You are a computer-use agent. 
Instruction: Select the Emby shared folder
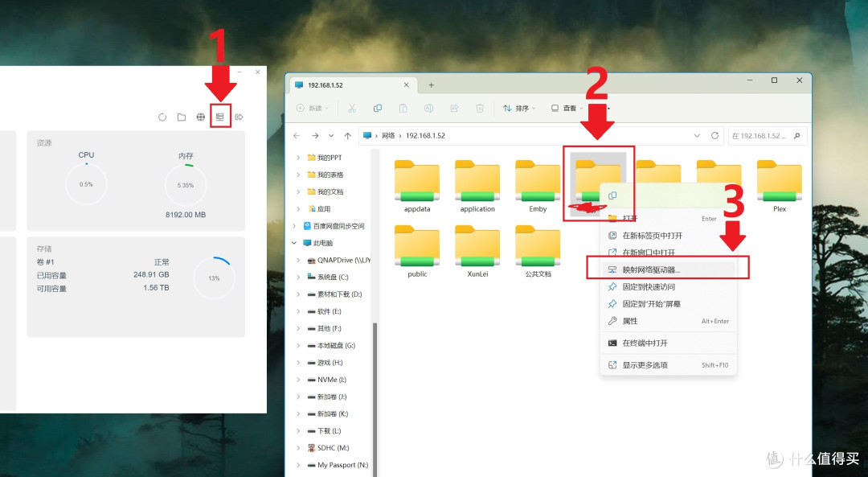(538, 187)
